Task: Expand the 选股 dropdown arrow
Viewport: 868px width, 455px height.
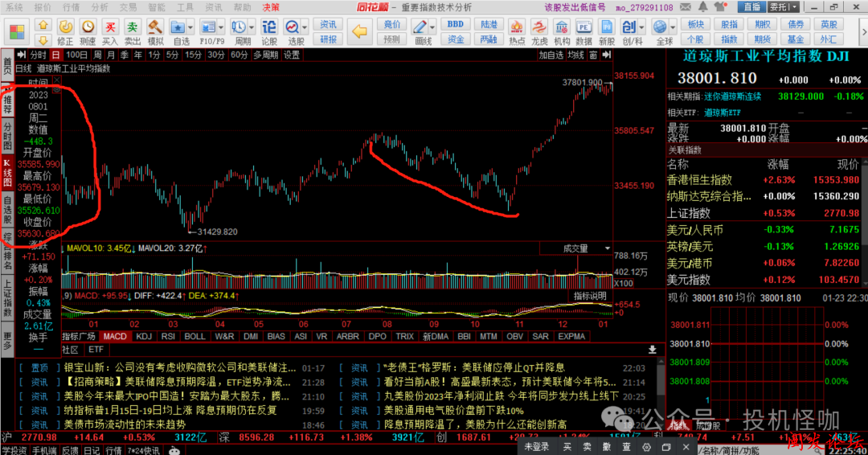Action: (305, 27)
